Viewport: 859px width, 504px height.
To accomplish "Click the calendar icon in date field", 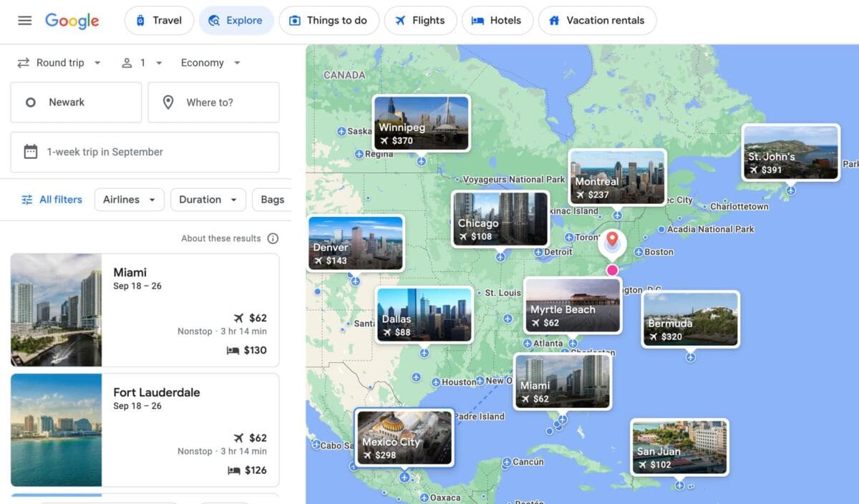I will (x=31, y=152).
